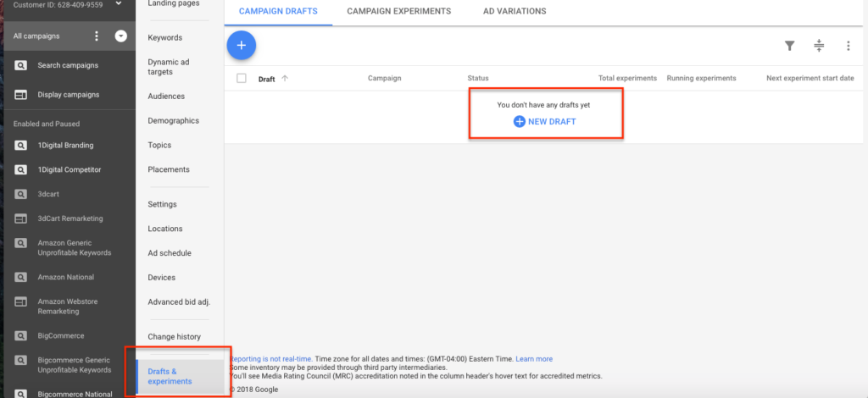
Task: Open the Change history page
Action: [175, 337]
